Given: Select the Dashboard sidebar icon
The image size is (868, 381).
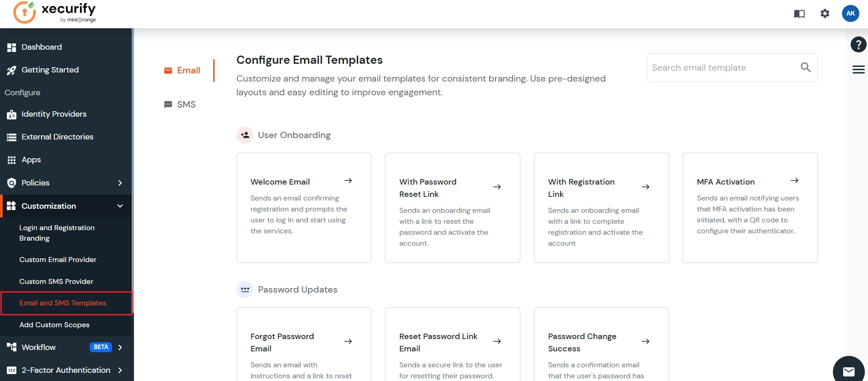Looking at the screenshot, I should pyautogui.click(x=11, y=47).
